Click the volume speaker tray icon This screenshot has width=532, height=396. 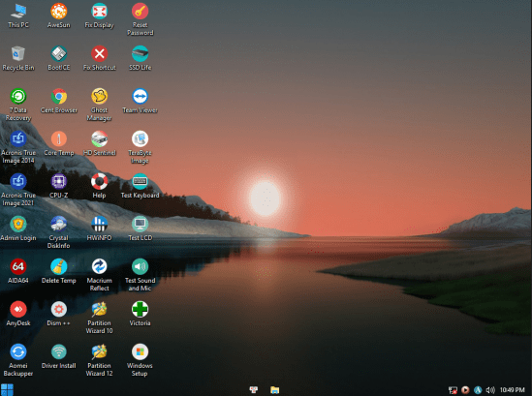(x=490, y=390)
